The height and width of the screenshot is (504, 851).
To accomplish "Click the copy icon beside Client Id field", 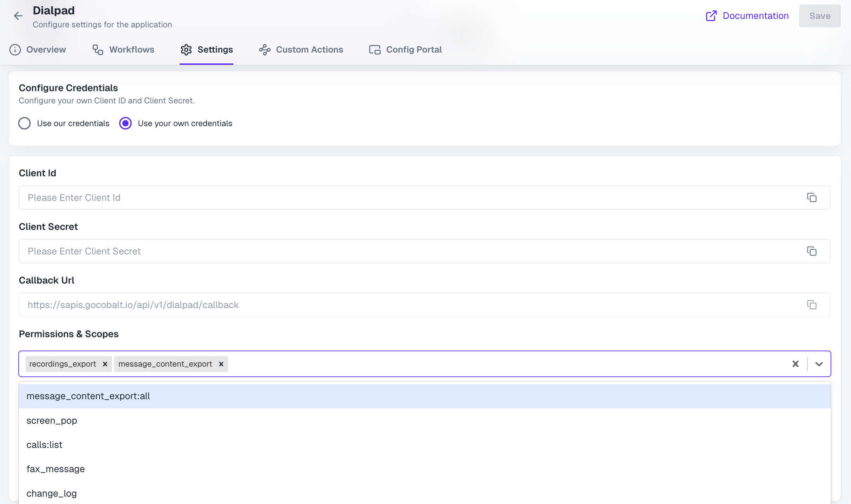I will click(x=812, y=197).
